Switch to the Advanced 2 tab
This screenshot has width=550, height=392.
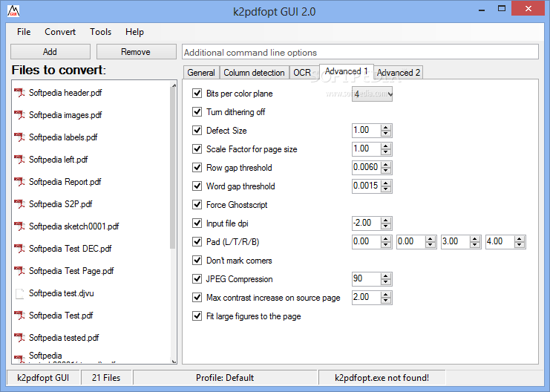tap(399, 73)
